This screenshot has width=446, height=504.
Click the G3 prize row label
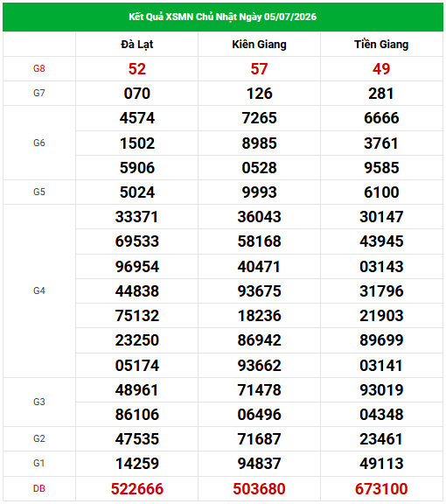tap(39, 402)
